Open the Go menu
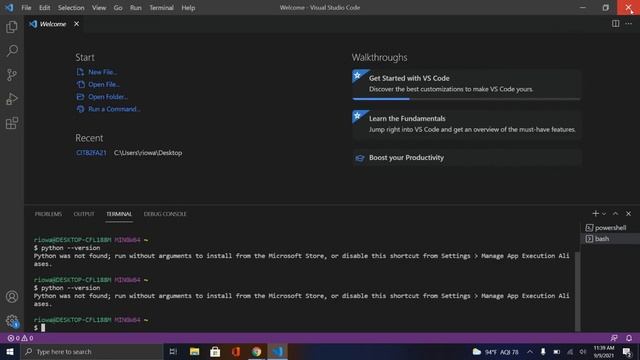Image resolution: width=640 pixels, height=360 pixels. click(118, 8)
